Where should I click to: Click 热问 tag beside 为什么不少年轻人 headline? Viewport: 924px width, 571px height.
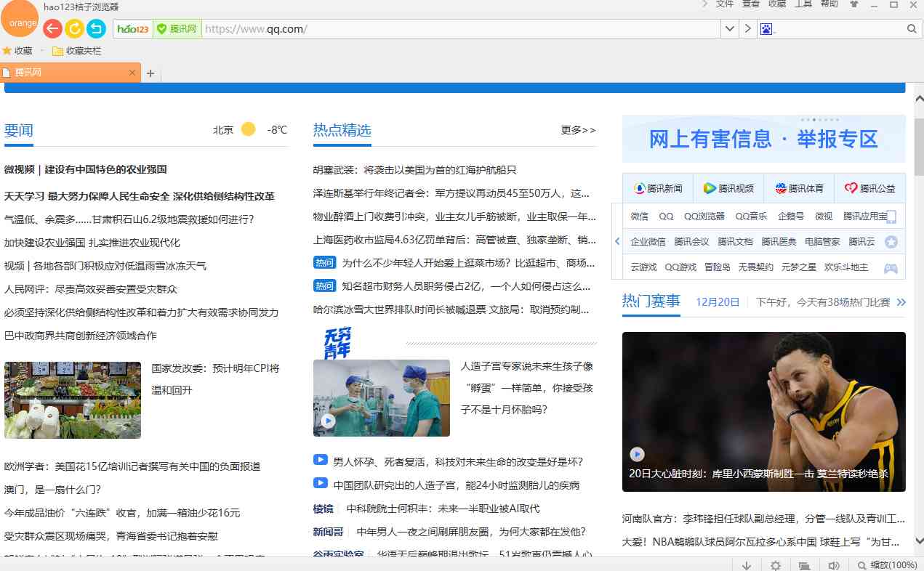[x=324, y=262]
